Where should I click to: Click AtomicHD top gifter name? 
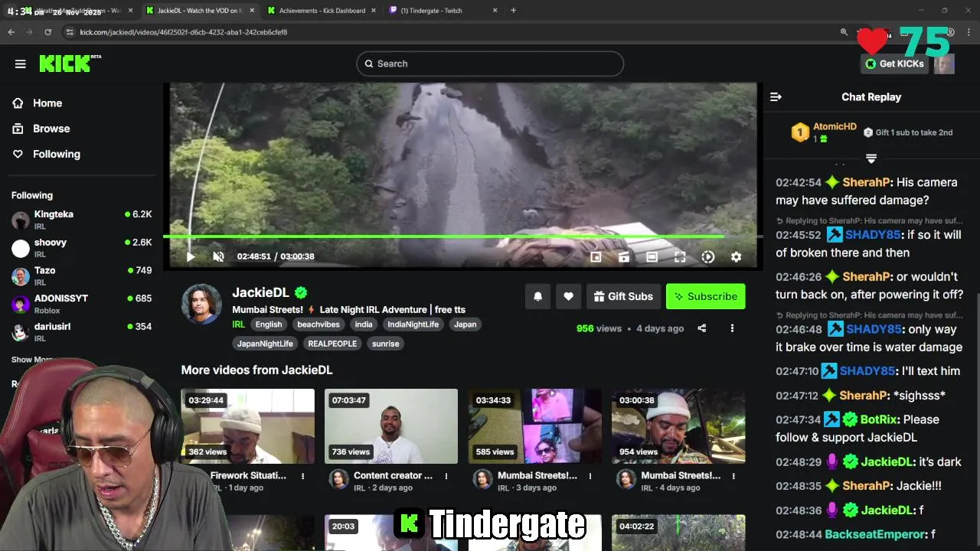(x=835, y=127)
